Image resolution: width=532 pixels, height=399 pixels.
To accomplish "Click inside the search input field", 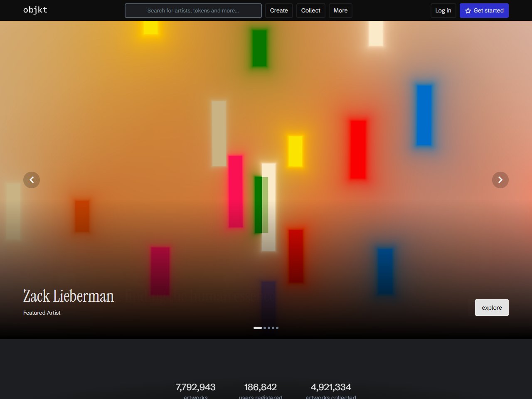I will click(x=193, y=10).
